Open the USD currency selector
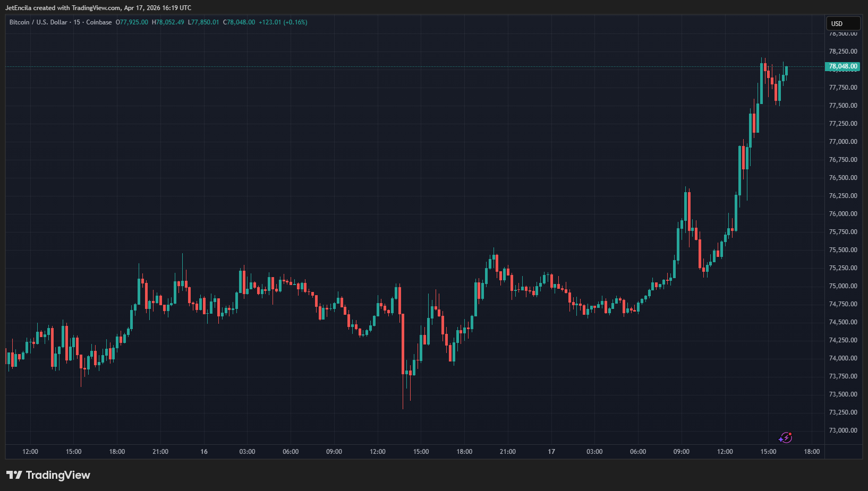 click(x=843, y=23)
